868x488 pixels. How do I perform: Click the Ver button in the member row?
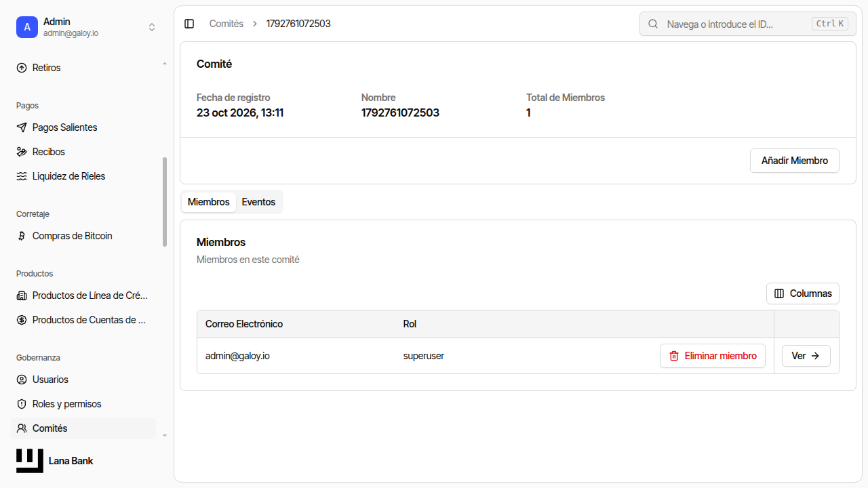pos(806,356)
